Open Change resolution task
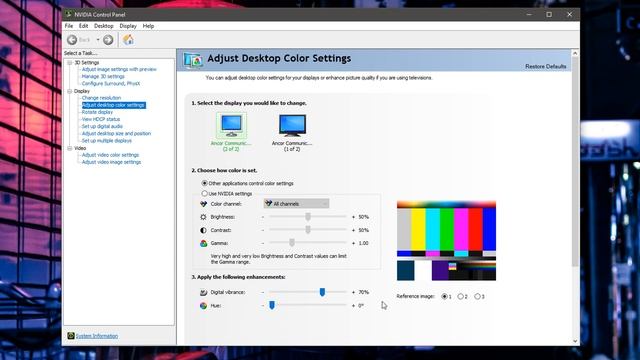 pyautogui.click(x=101, y=98)
